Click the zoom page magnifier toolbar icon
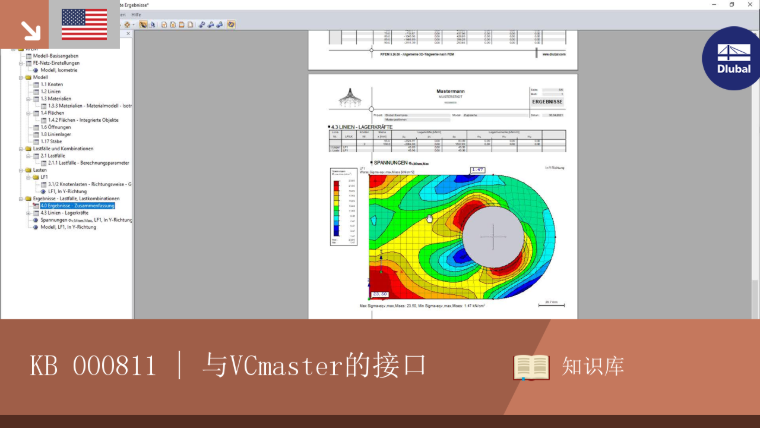Viewport: 760px width, 428px height. (152, 24)
